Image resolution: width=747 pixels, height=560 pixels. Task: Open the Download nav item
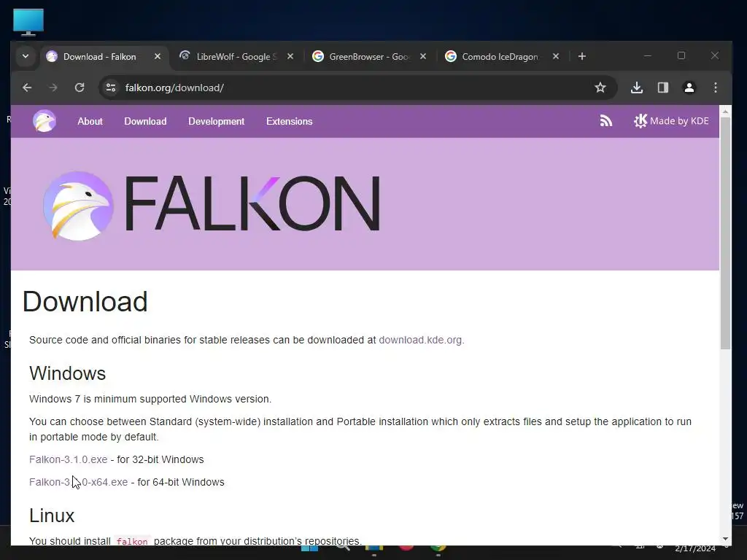click(145, 122)
